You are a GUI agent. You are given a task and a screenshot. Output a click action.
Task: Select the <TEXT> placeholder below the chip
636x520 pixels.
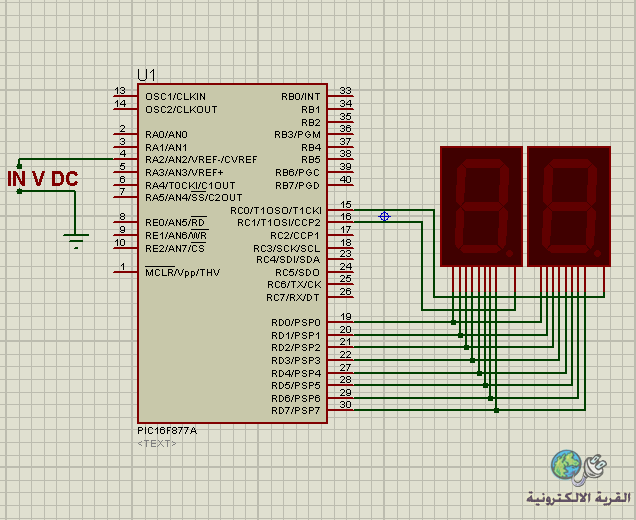157,444
